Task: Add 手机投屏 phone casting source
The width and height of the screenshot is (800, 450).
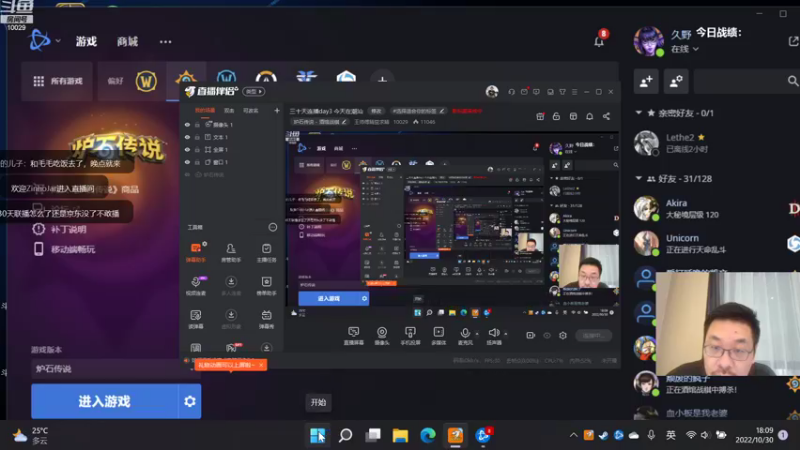Action: pyautogui.click(x=410, y=336)
